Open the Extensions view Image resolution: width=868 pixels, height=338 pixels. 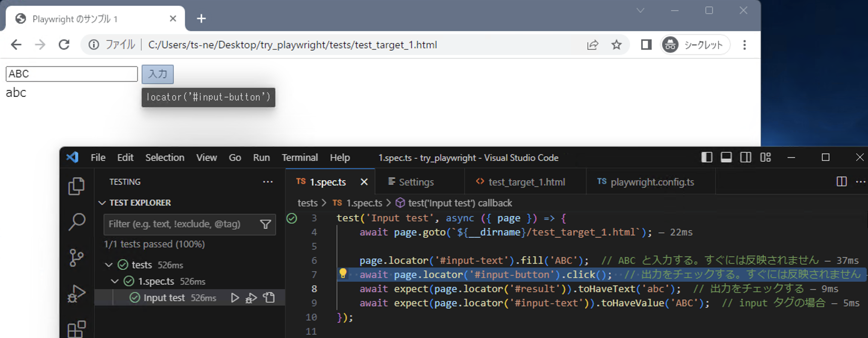click(x=76, y=329)
